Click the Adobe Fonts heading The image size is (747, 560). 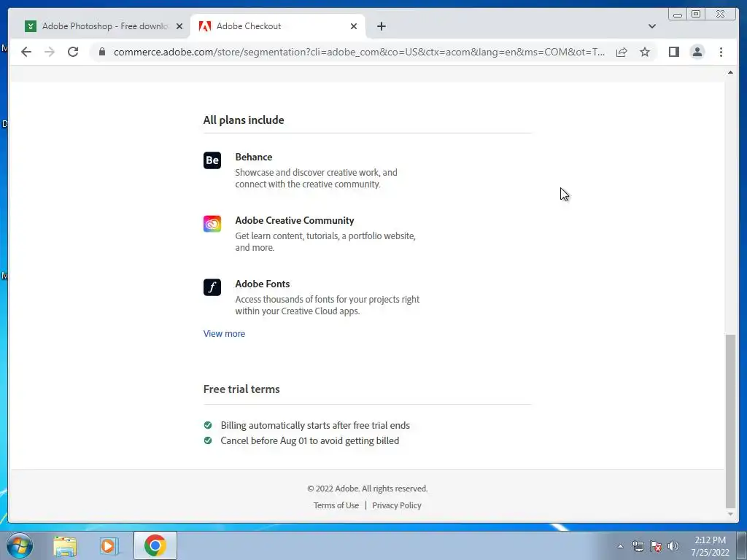[x=262, y=284]
